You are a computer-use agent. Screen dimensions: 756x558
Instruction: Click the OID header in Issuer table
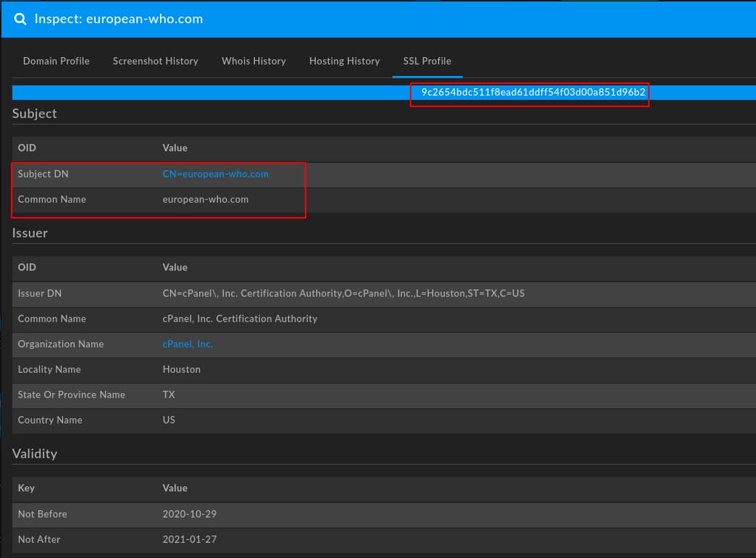pos(27,268)
